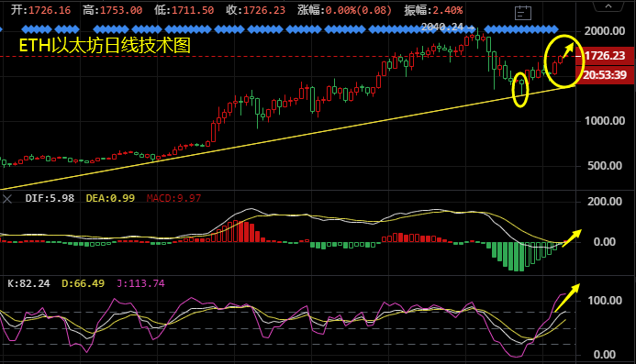Click the calendar icon at the top
Image resolution: width=636 pixels, height=364 pixels.
point(523,13)
